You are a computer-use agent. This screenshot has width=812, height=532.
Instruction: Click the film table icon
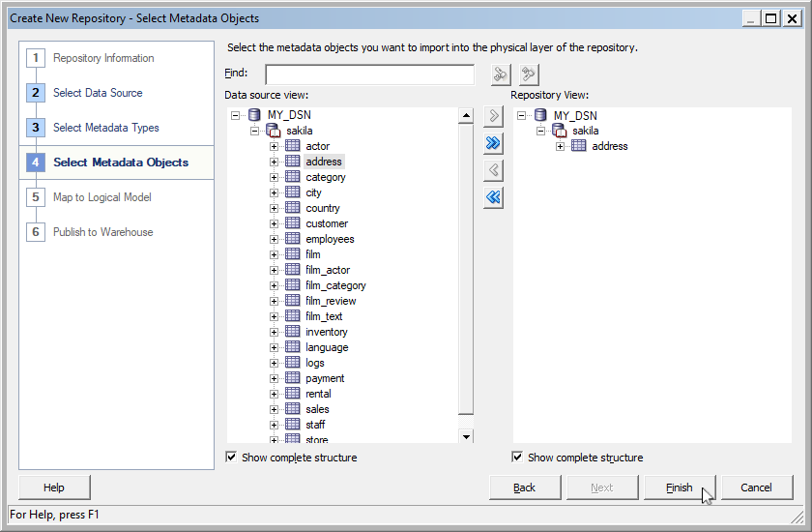coord(293,254)
